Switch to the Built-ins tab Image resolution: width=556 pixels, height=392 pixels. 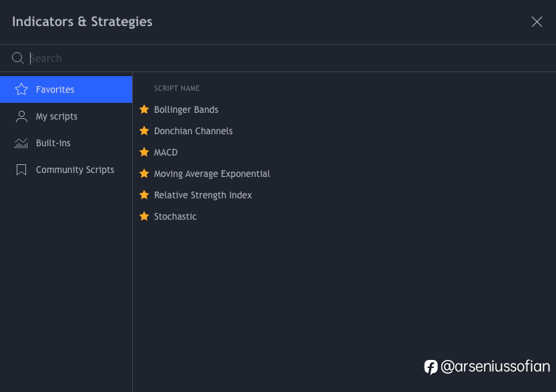click(66, 143)
